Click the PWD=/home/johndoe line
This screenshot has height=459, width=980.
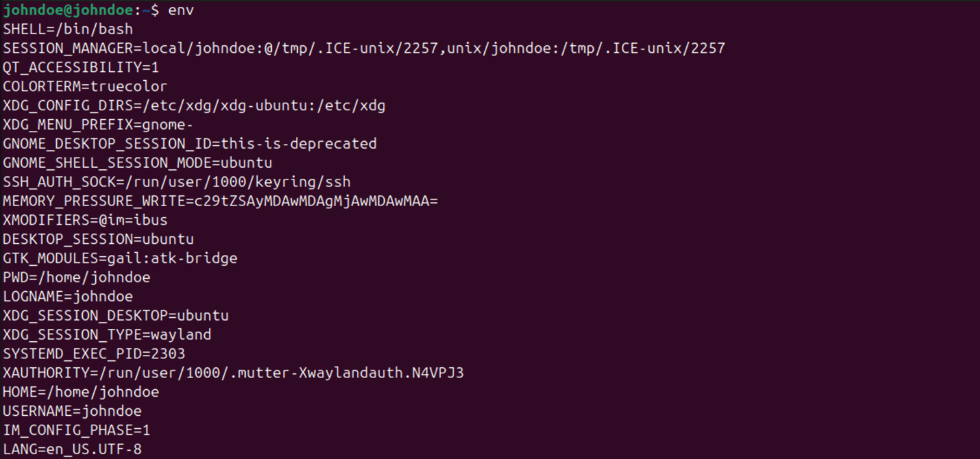(76, 277)
